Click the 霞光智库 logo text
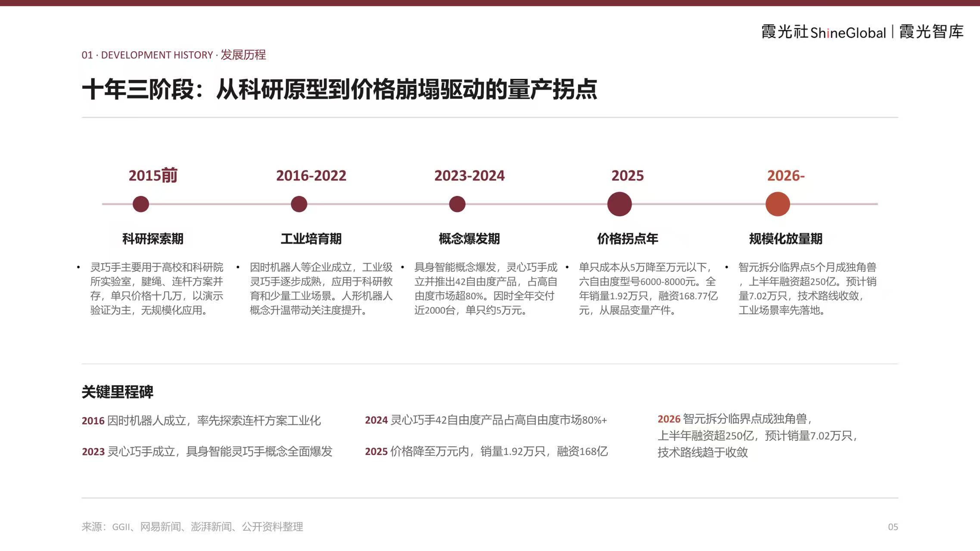Image resolution: width=980 pixels, height=551 pixels. pyautogui.click(x=931, y=31)
